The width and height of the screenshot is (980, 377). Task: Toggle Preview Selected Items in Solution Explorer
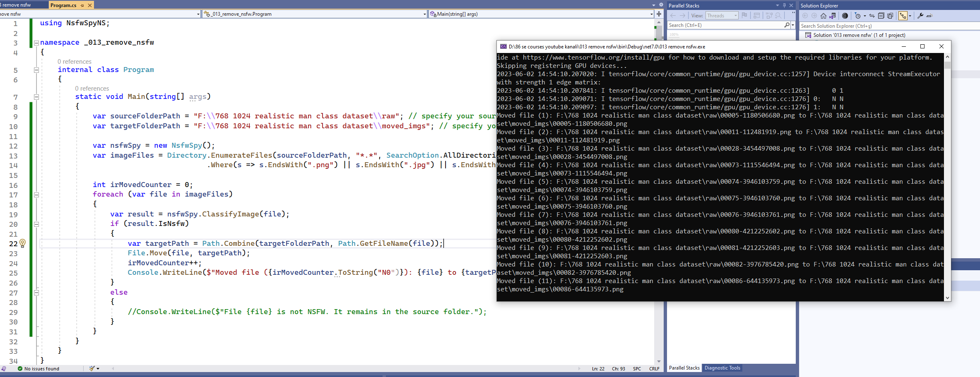click(929, 16)
